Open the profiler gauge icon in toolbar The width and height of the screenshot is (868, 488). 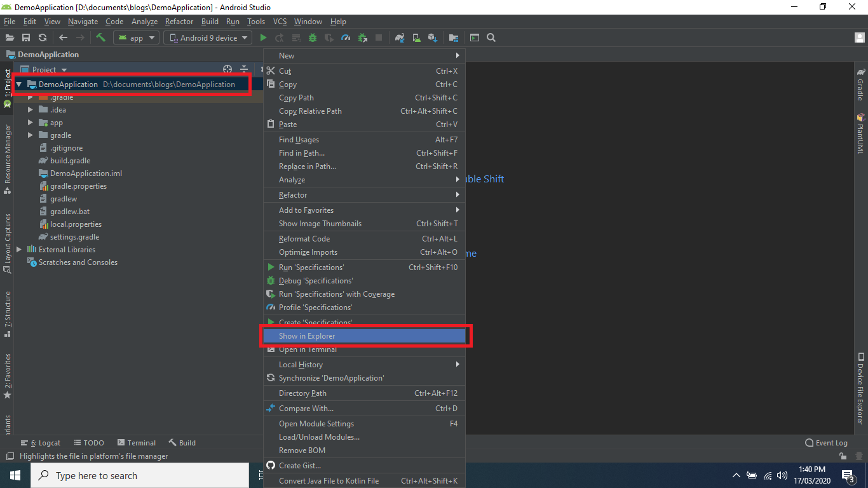(x=346, y=38)
